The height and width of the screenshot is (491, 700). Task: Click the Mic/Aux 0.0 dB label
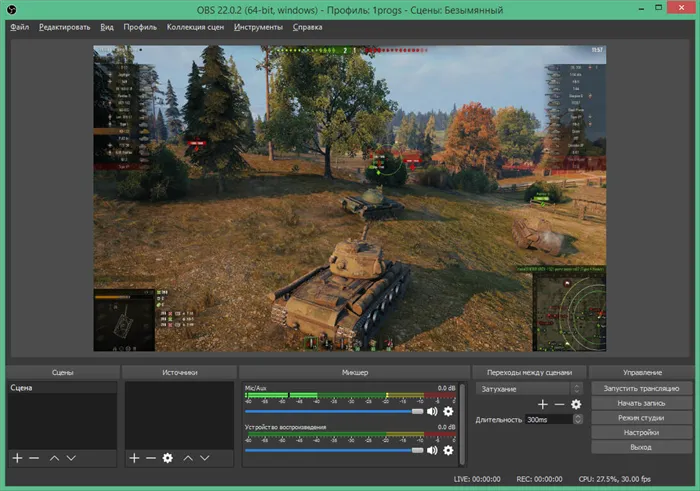coord(446,388)
